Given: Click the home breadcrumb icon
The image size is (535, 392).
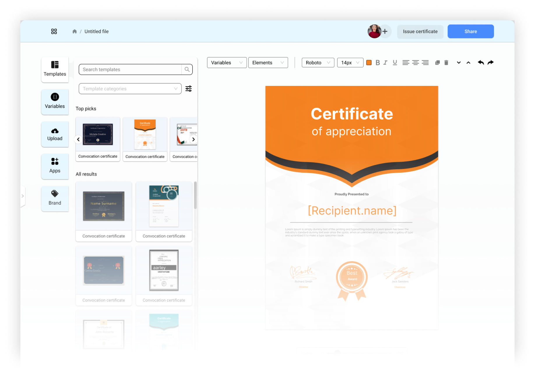Looking at the screenshot, I should tap(75, 31).
